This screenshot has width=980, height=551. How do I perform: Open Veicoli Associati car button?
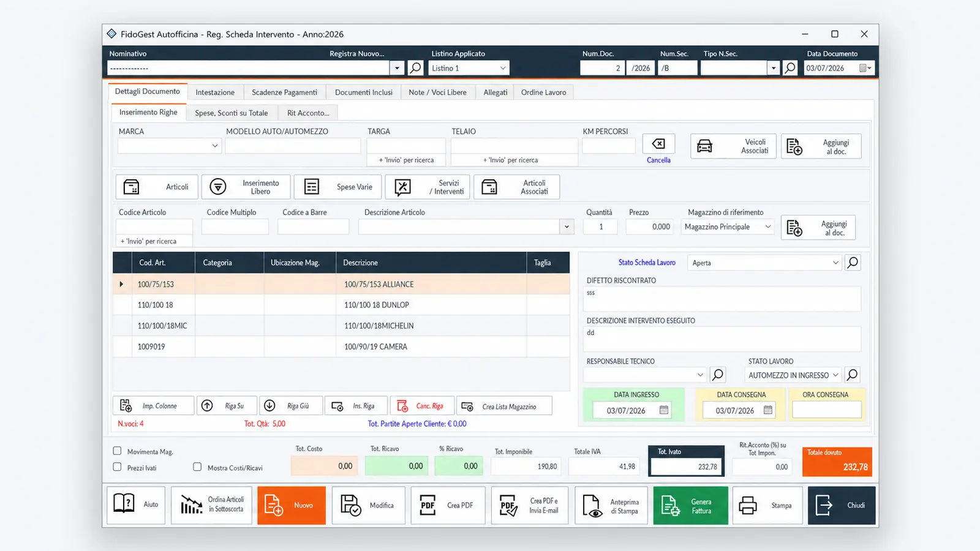pos(733,146)
